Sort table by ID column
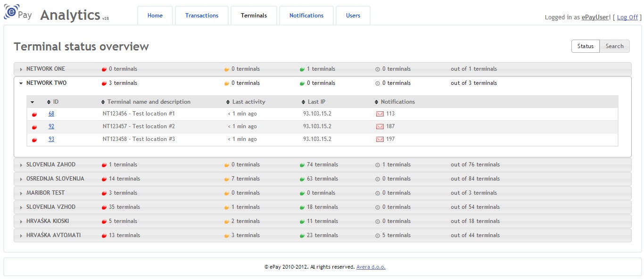 click(53, 102)
